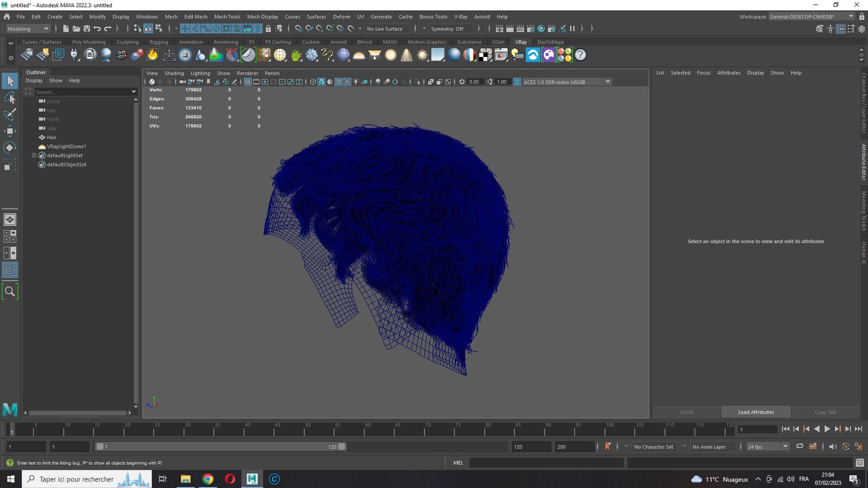This screenshot has height=488, width=868.
Task: Open the Modeling menu set dropdown
Action: 27,29
